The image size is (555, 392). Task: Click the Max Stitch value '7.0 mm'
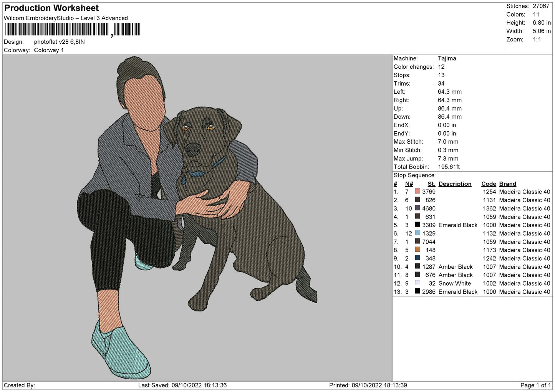point(448,142)
